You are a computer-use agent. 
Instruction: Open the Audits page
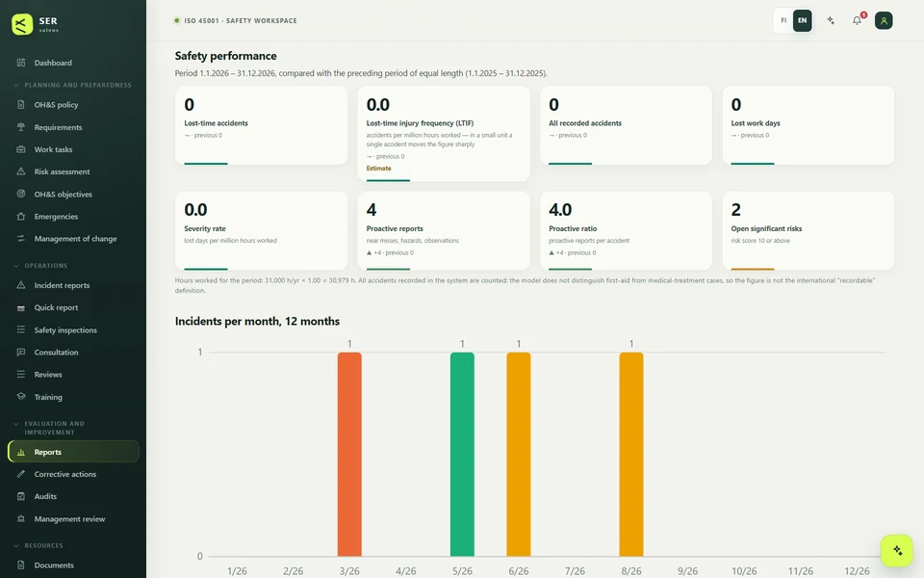73,497
